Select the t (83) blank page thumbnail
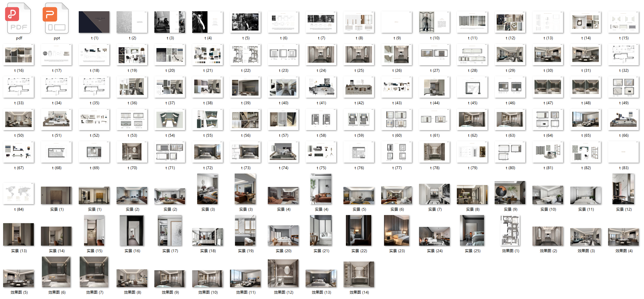The image size is (644, 299). click(x=623, y=152)
